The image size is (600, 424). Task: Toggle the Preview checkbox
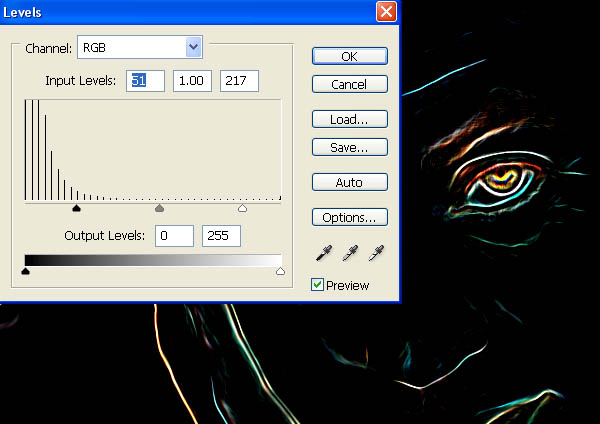[x=317, y=285]
